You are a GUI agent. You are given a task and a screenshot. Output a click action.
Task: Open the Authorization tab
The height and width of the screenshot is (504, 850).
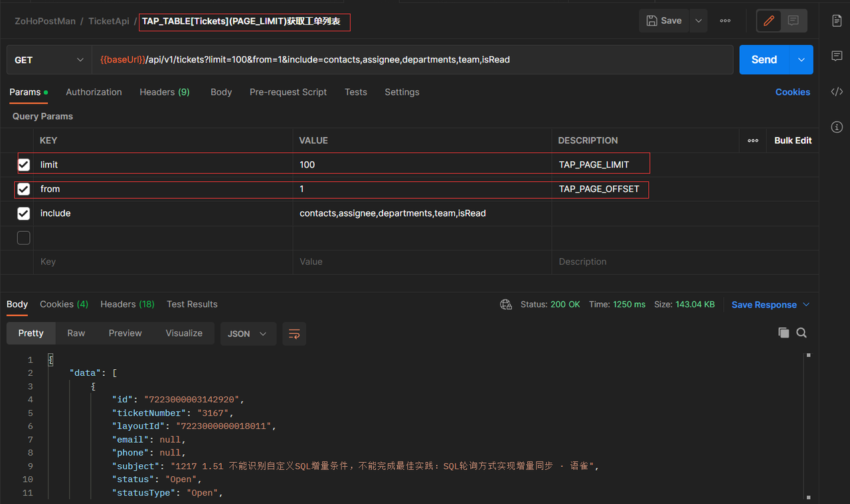(94, 92)
